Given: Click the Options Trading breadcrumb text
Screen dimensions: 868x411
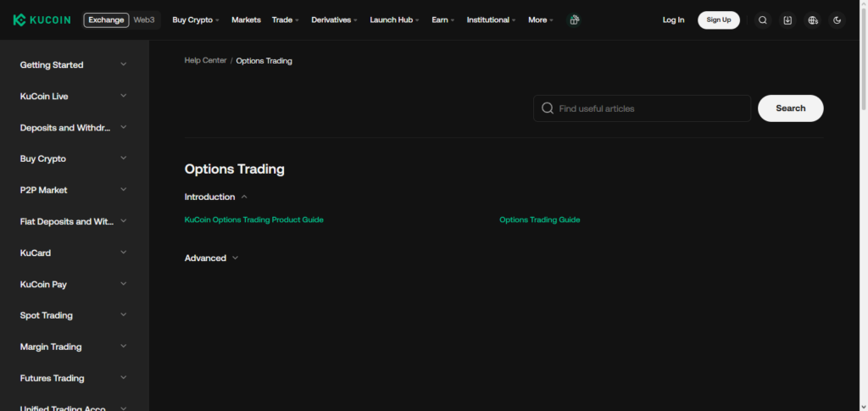Looking at the screenshot, I should (x=264, y=61).
